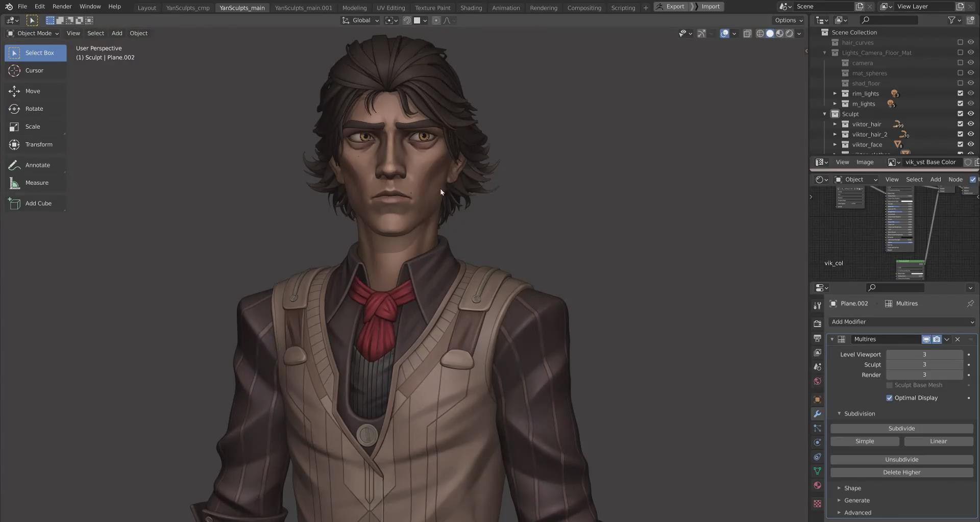Click the Subdivide button
This screenshot has width=980, height=522.
click(x=901, y=429)
